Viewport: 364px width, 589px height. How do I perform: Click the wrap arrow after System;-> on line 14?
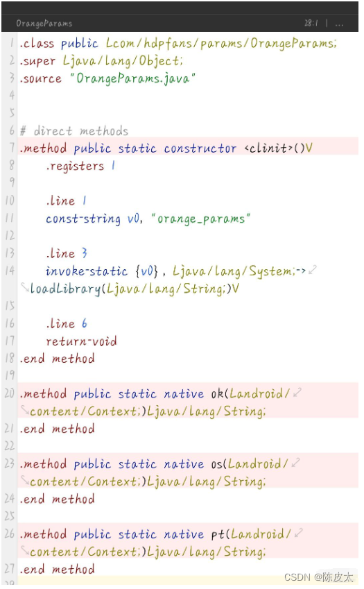tap(313, 270)
